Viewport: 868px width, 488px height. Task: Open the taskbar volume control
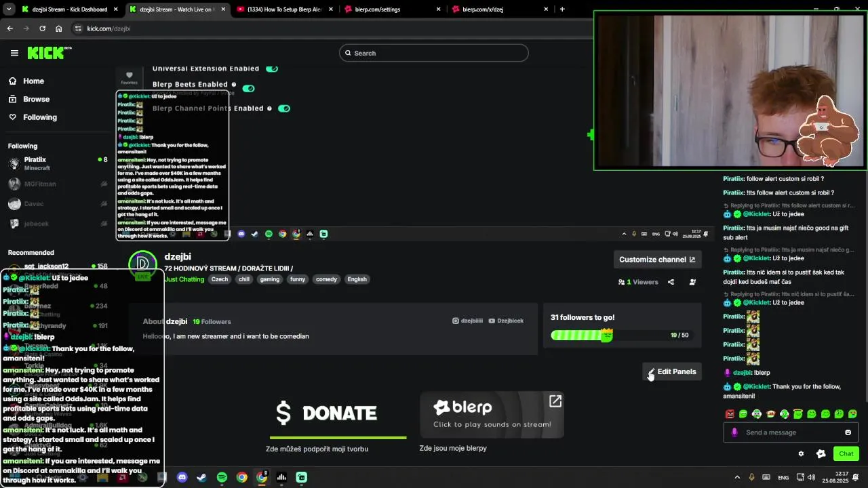coord(812,477)
